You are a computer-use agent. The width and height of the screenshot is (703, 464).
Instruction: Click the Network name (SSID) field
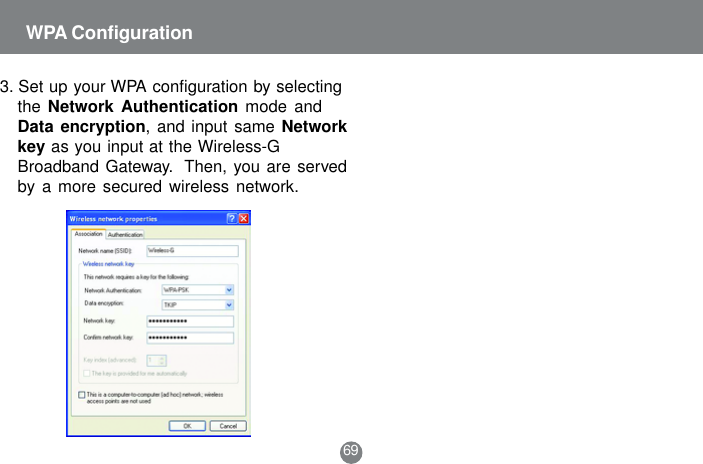tap(192, 251)
